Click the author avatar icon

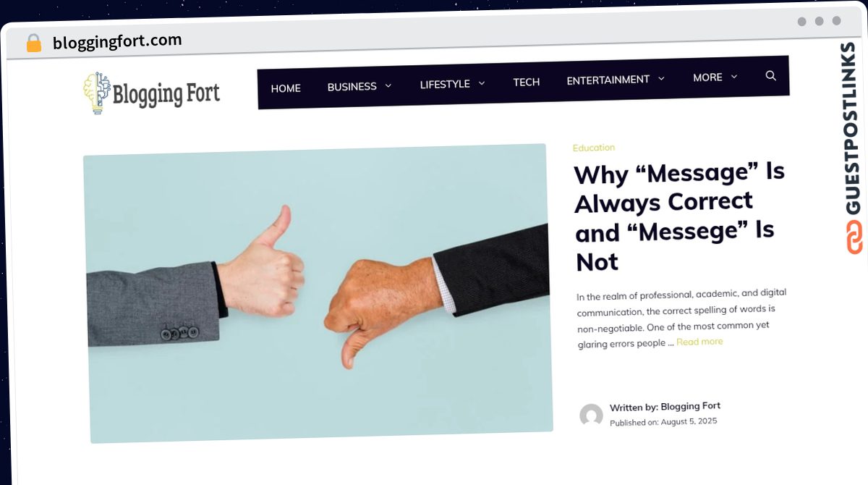pos(591,416)
